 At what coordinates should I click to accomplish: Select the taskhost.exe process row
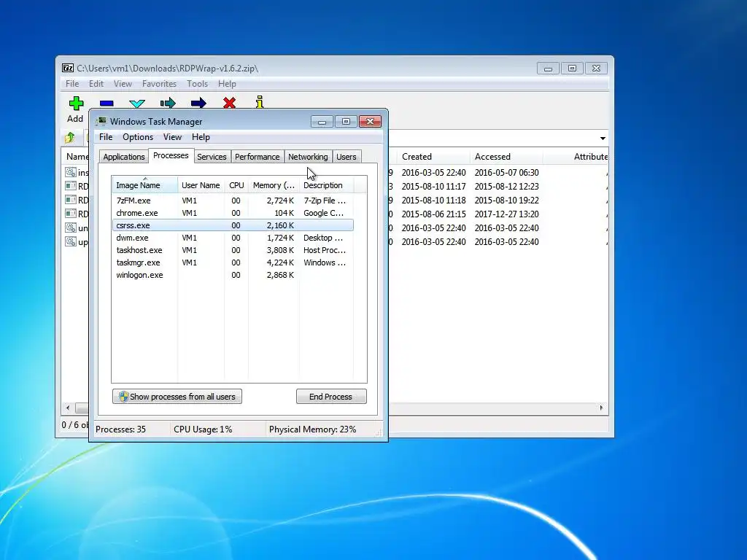(233, 250)
